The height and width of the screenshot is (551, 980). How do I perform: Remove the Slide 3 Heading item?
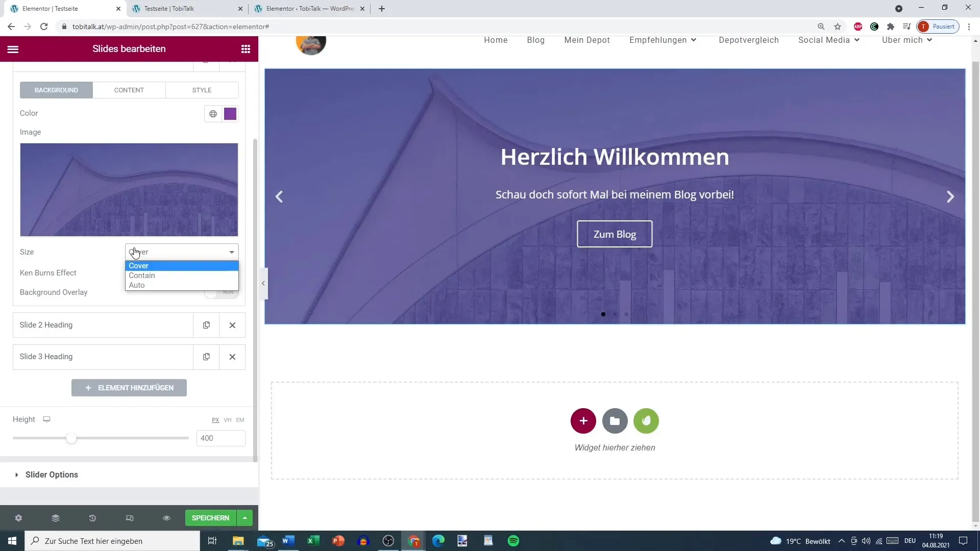[x=232, y=357]
